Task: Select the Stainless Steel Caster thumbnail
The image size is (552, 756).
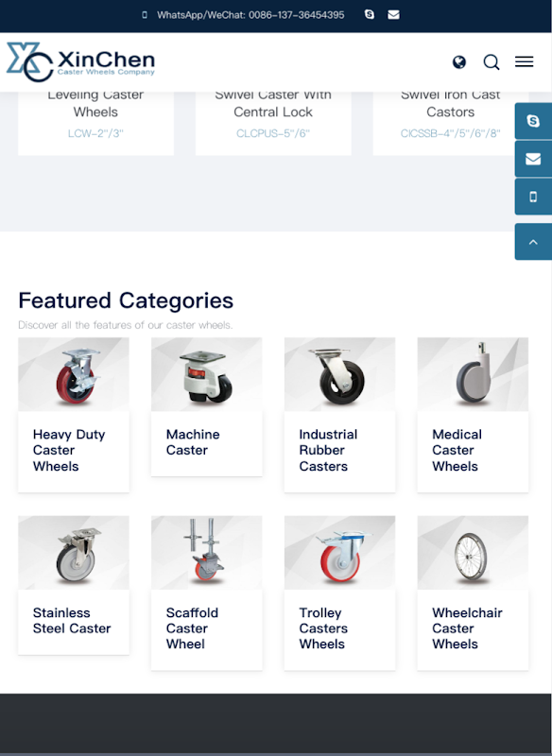Action: pyautogui.click(x=74, y=553)
